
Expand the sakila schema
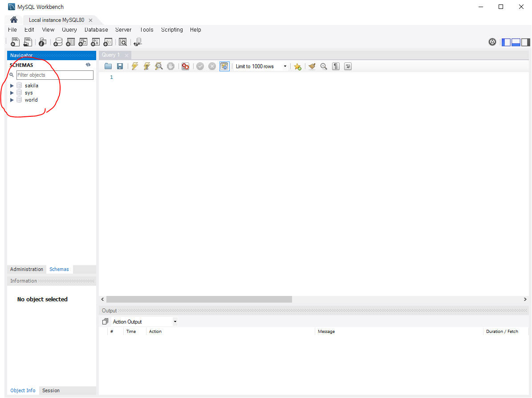(12, 86)
